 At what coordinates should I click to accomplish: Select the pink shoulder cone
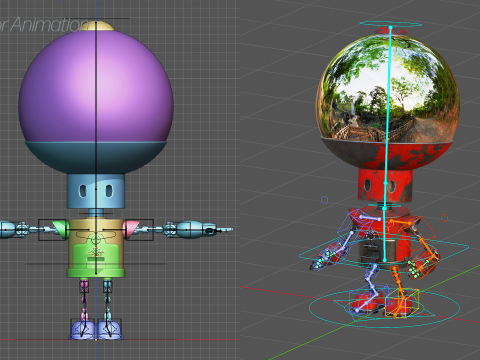131,229
